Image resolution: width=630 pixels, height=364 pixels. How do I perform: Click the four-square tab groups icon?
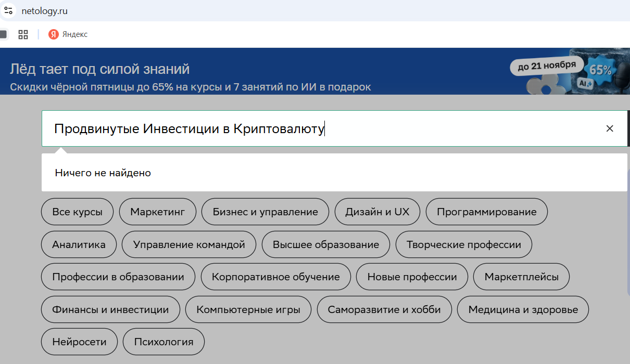tap(22, 34)
